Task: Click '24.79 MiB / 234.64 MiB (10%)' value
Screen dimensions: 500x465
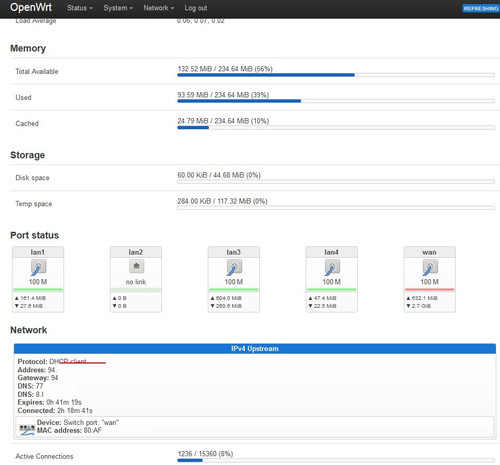Action: coord(223,121)
